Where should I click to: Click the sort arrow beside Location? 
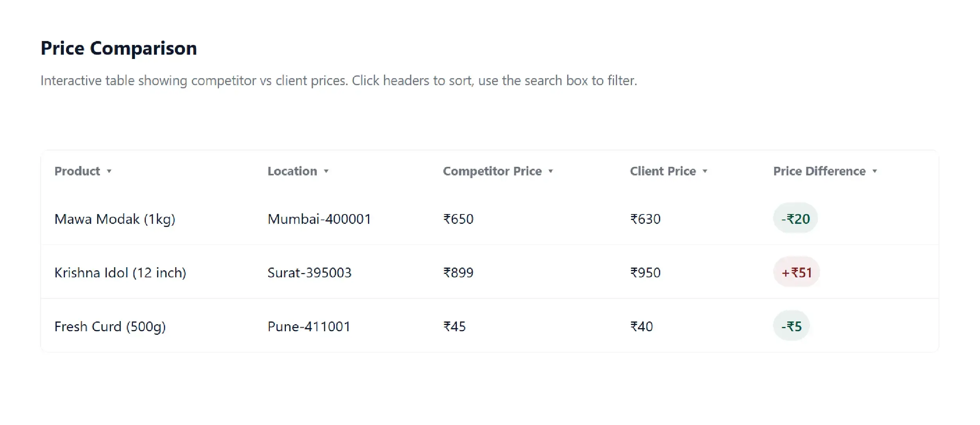[326, 171]
